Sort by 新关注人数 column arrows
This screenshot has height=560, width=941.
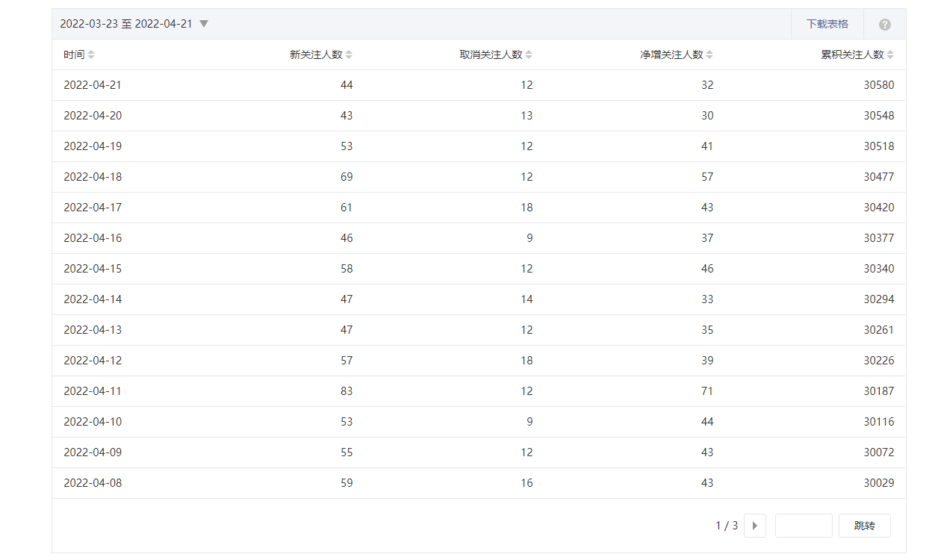(x=349, y=55)
